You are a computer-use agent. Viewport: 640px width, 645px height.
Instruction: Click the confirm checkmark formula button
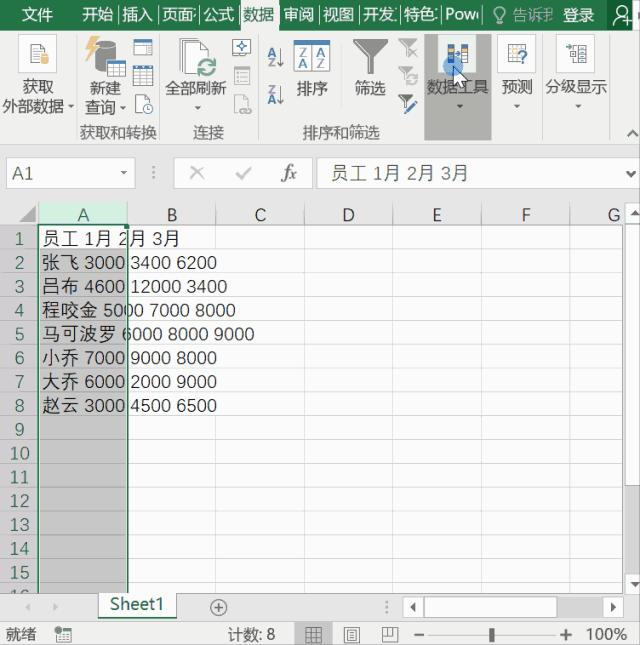click(x=243, y=173)
